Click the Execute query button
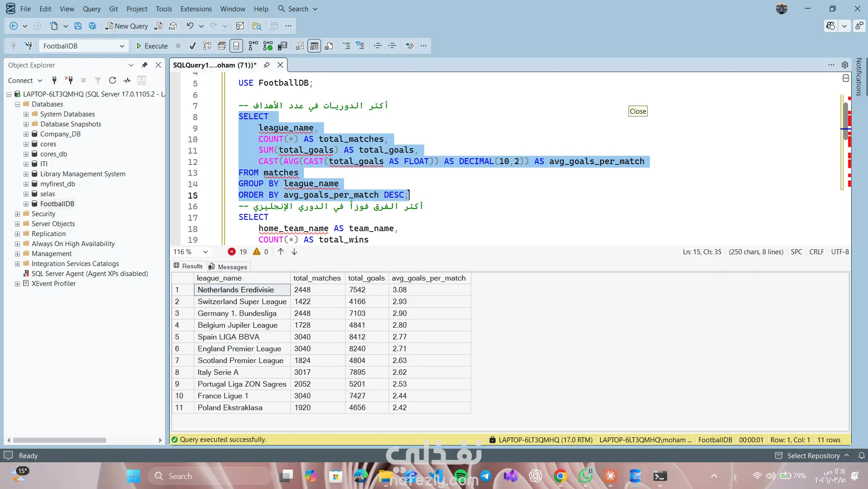Image resolution: width=868 pixels, height=489 pixels. pos(152,46)
